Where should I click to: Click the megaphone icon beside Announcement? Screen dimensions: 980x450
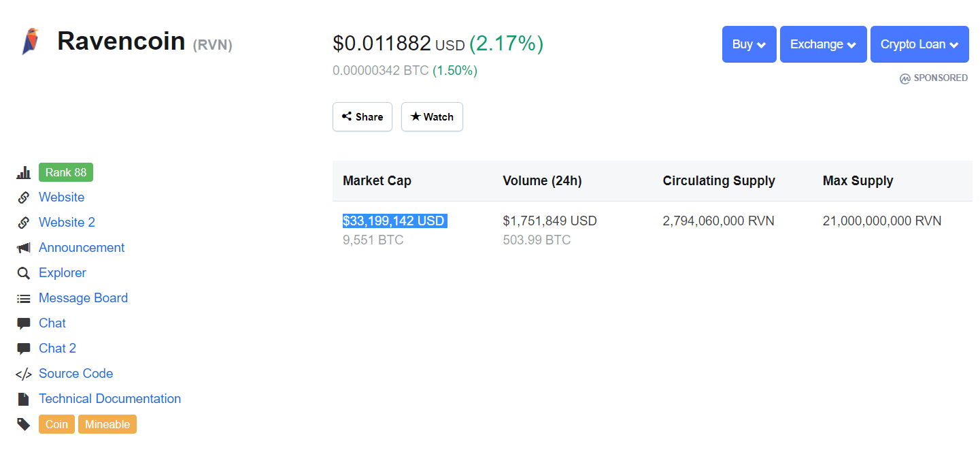pos(24,248)
